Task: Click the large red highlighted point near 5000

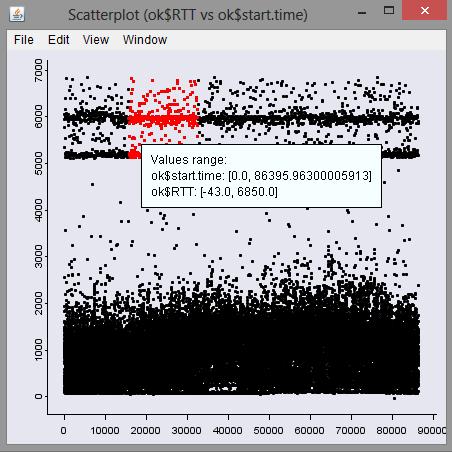Action: 134,154
